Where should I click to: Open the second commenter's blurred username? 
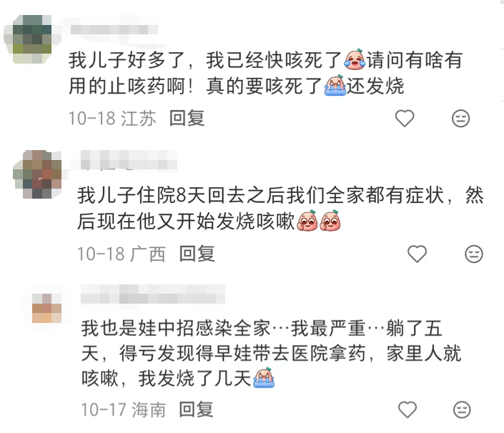(x=129, y=160)
